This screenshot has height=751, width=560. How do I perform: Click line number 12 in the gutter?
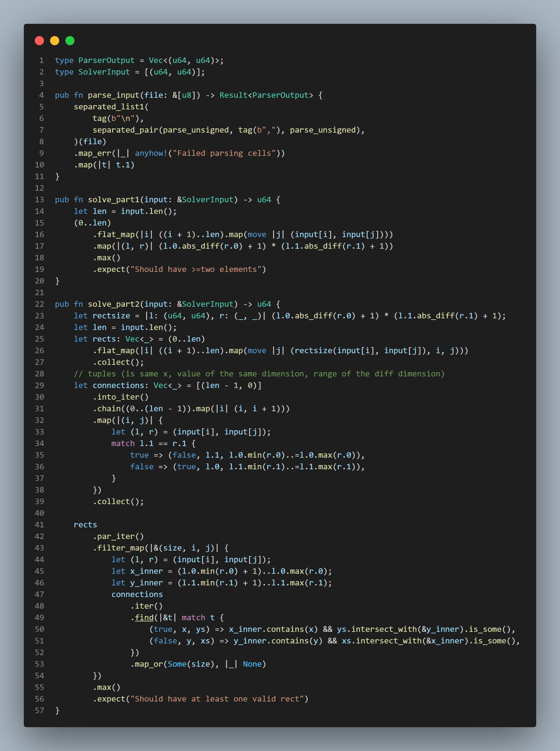coord(39,188)
